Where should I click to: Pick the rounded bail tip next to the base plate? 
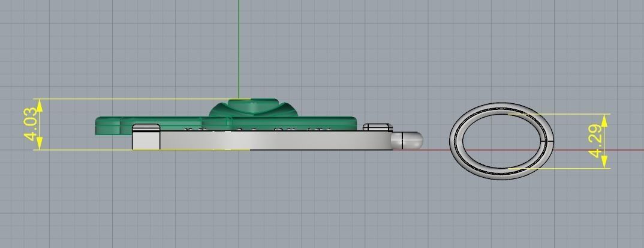(406, 141)
